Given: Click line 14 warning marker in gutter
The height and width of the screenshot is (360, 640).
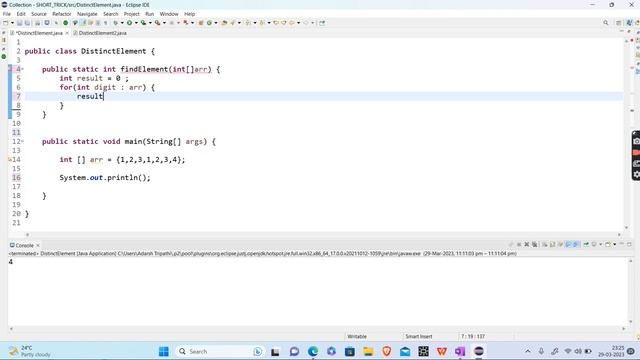Looking at the screenshot, I should tap(10, 160).
